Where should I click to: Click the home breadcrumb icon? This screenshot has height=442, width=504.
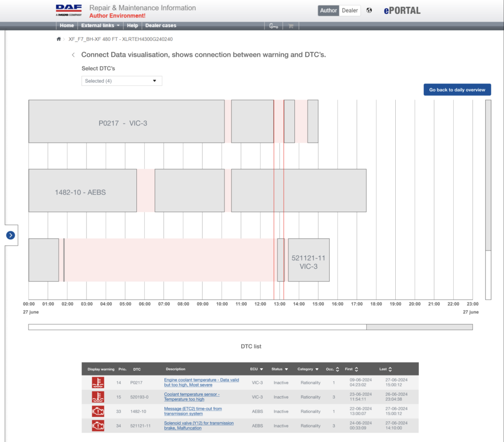pos(59,39)
